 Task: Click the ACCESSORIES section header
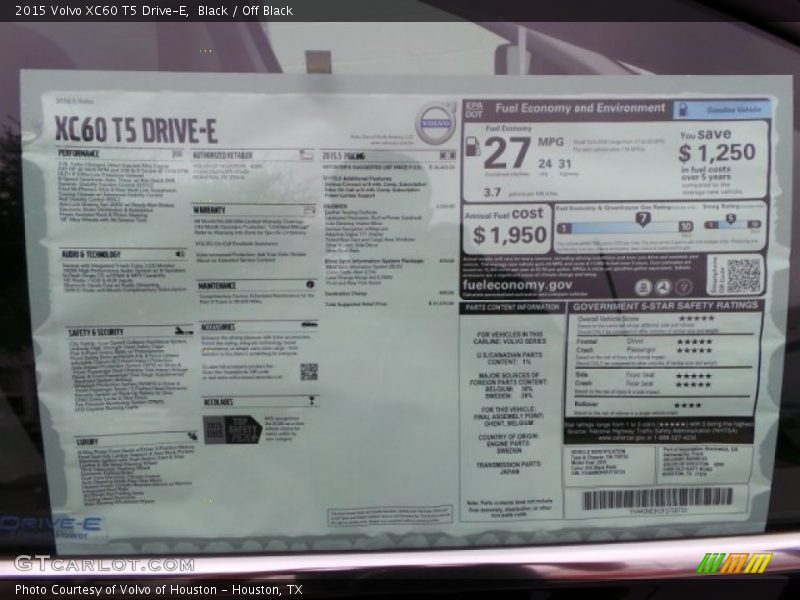coord(218,327)
